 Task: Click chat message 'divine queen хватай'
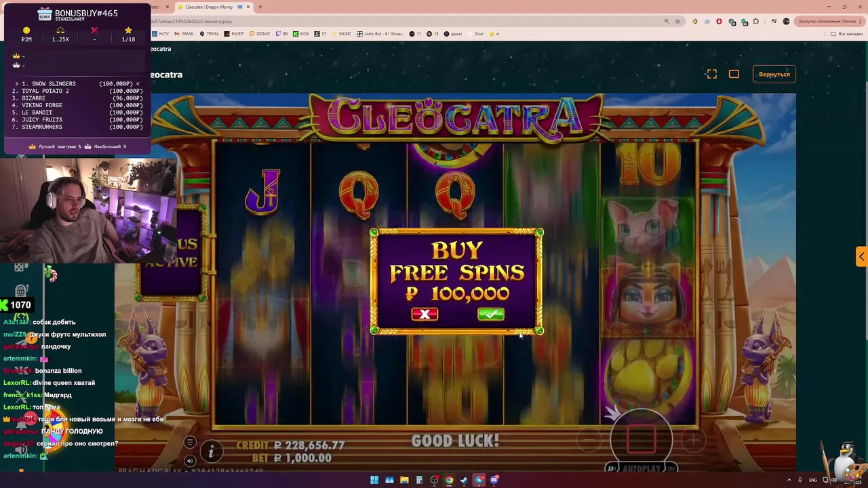[65, 383]
